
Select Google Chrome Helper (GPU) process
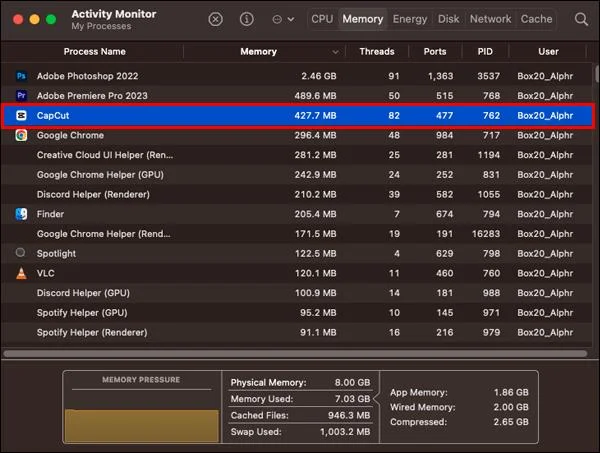pos(100,174)
